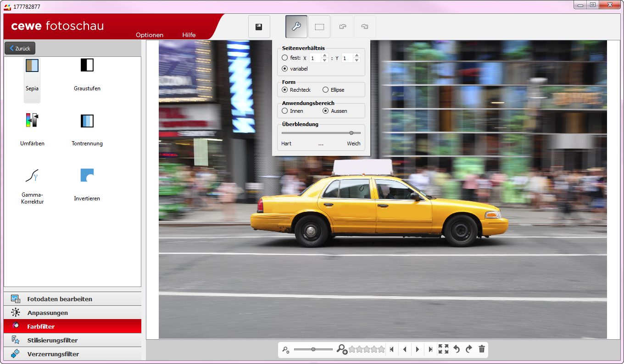Screen dimensions: 624x364
Task: Click the Zurück back button
Action: [20, 48]
